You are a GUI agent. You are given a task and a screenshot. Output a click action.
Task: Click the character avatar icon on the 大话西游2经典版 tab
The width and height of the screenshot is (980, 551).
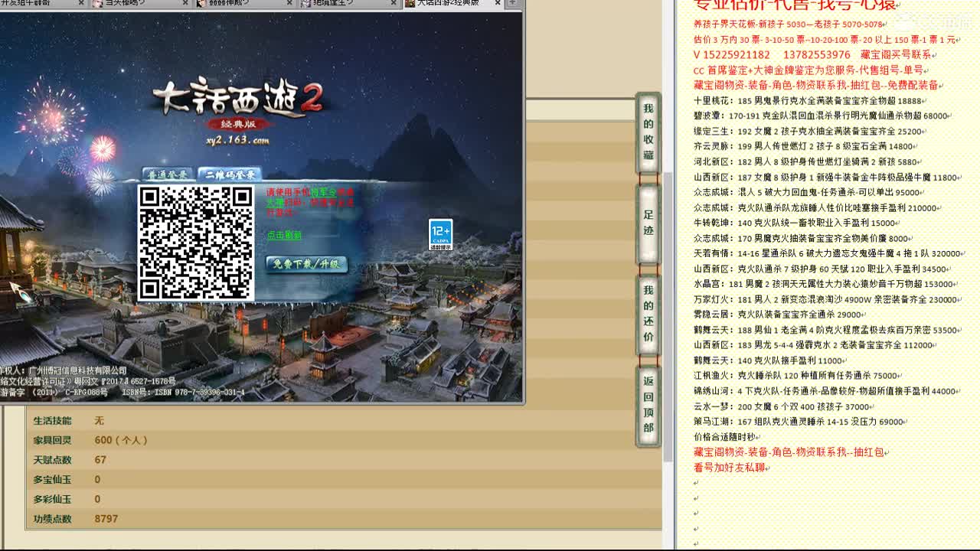coord(410,3)
